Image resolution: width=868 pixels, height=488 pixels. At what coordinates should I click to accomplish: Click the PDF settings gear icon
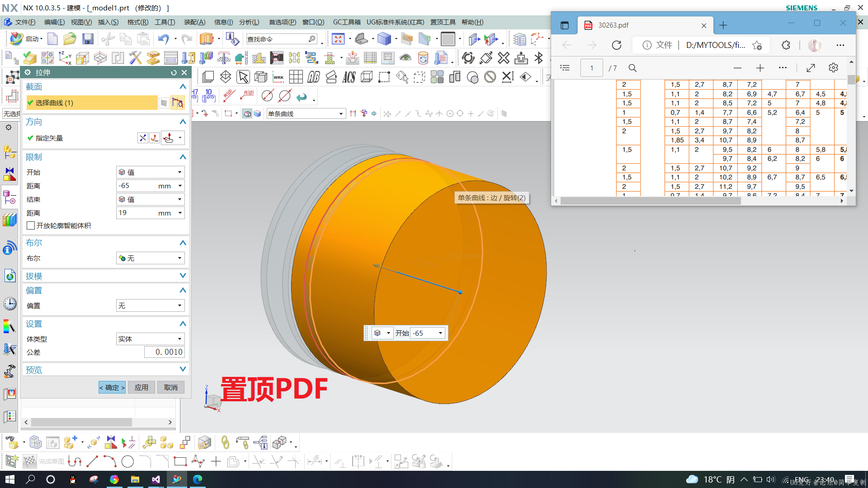pos(833,68)
